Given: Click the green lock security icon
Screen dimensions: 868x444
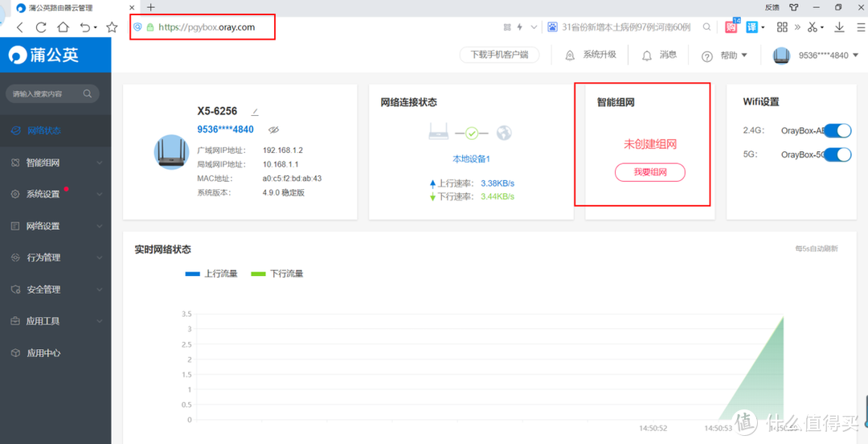Looking at the screenshot, I should (x=149, y=27).
